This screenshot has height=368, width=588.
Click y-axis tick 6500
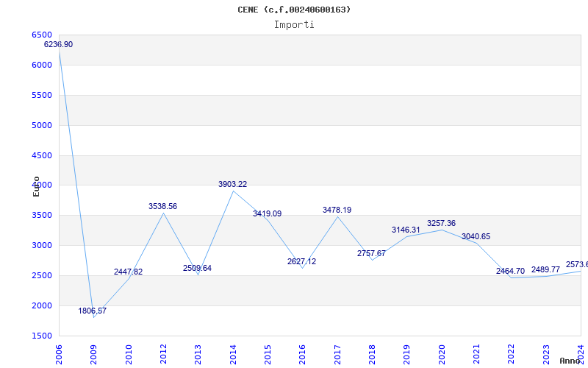(42, 35)
